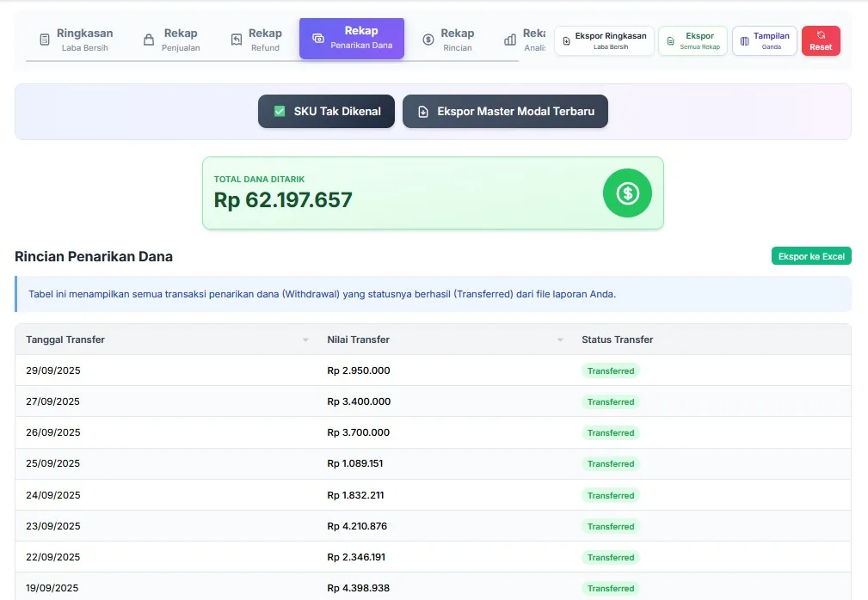Click the green dollar icon in Total Dana Ditarik card
Screen dimensions: 868x600
[x=627, y=193]
